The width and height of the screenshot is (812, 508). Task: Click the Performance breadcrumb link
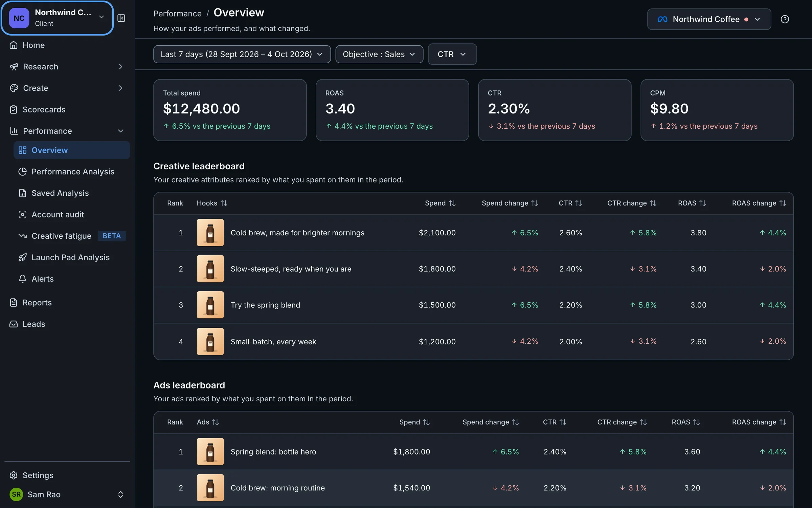[177, 14]
